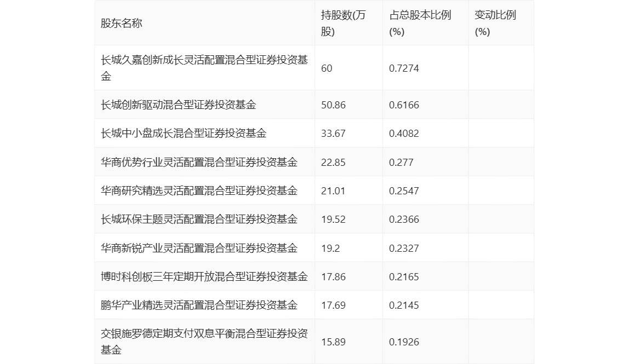This screenshot has width=629, height=364.
Task: Select 博时科创板三年定期开放混合型证券投资基金 name
Action: 204,276
